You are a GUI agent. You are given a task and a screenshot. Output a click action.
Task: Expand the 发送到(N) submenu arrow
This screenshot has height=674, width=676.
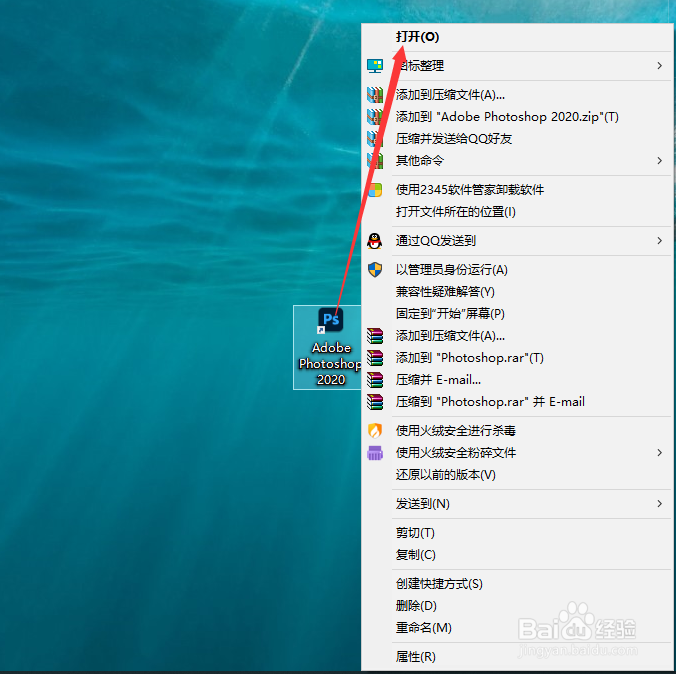(x=660, y=504)
